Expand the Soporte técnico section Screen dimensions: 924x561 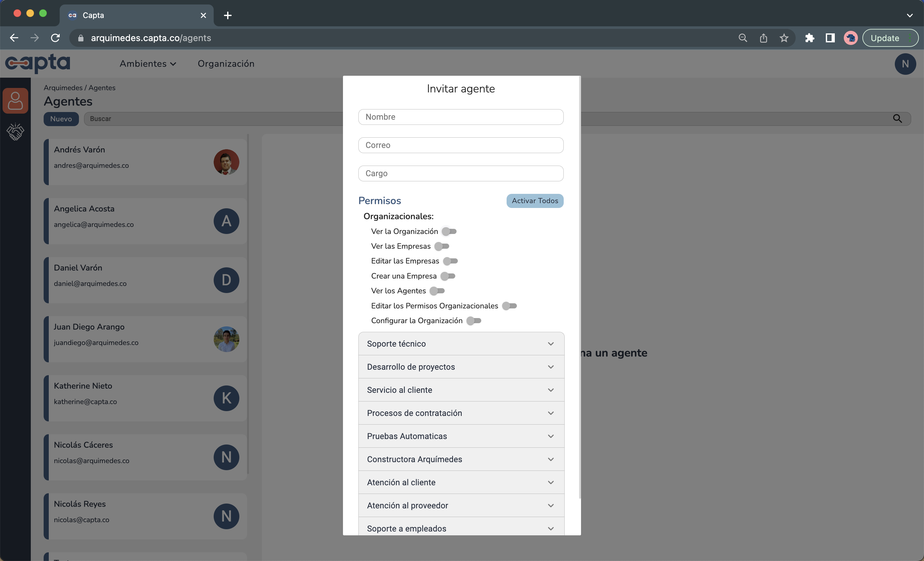point(461,343)
